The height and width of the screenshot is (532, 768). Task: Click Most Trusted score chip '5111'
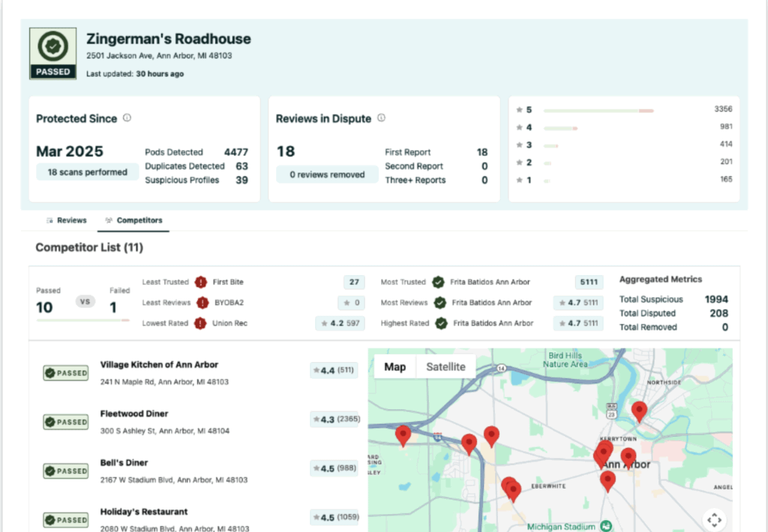click(x=589, y=282)
